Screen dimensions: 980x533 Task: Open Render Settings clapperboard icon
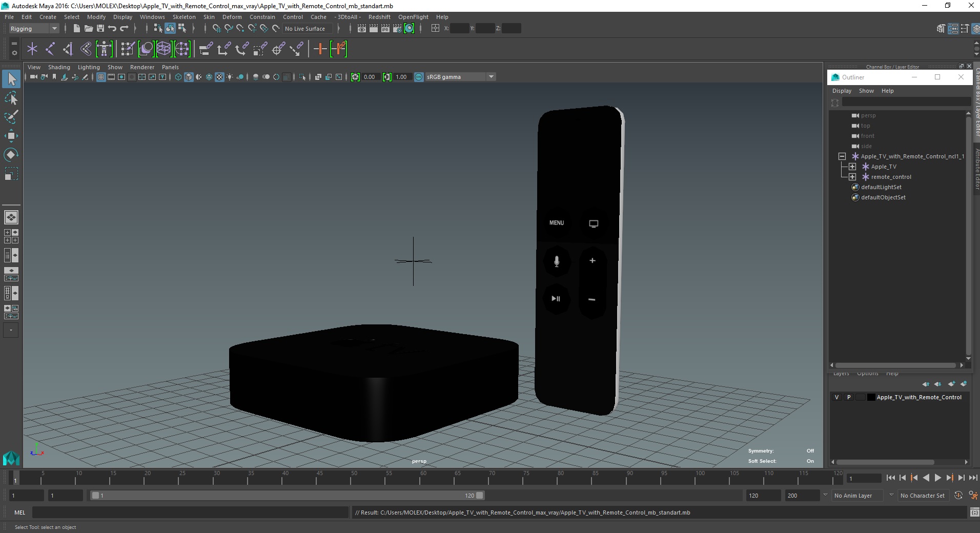click(397, 29)
